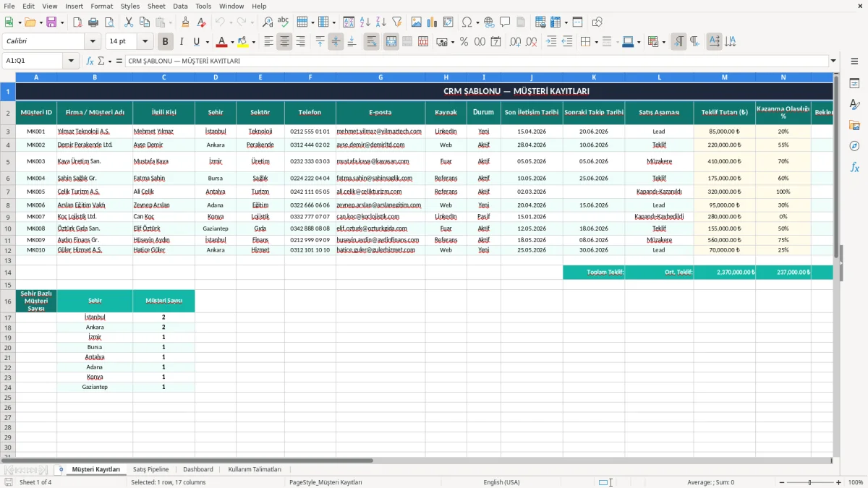Viewport: 868px width, 488px height.
Task: Toggle Align Left button
Action: pyautogui.click(x=268, y=42)
